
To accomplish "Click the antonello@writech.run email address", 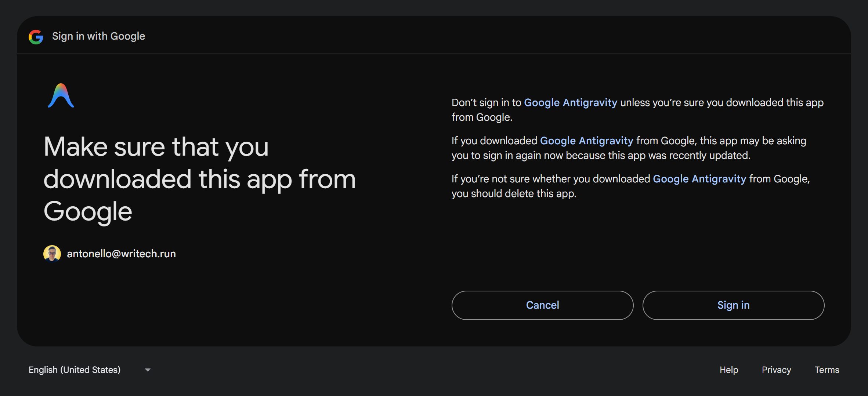I will pyautogui.click(x=121, y=254).
